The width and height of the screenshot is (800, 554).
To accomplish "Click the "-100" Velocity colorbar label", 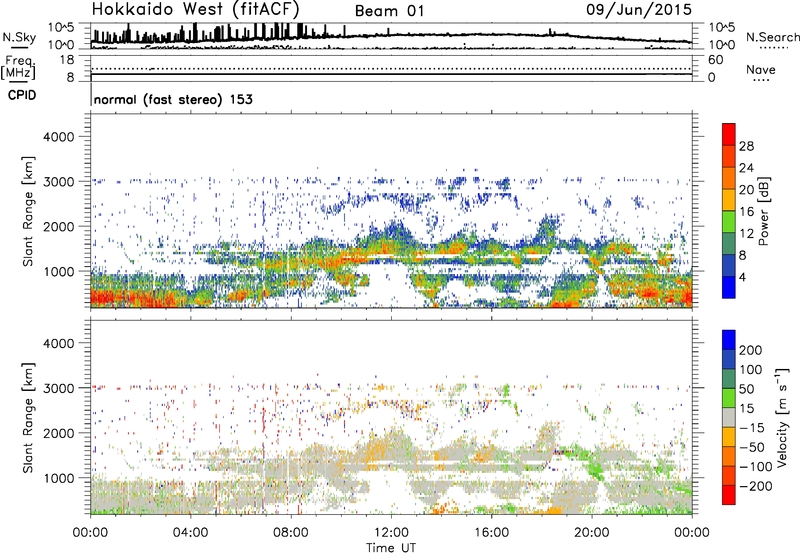I will click(x=756, y=467).
